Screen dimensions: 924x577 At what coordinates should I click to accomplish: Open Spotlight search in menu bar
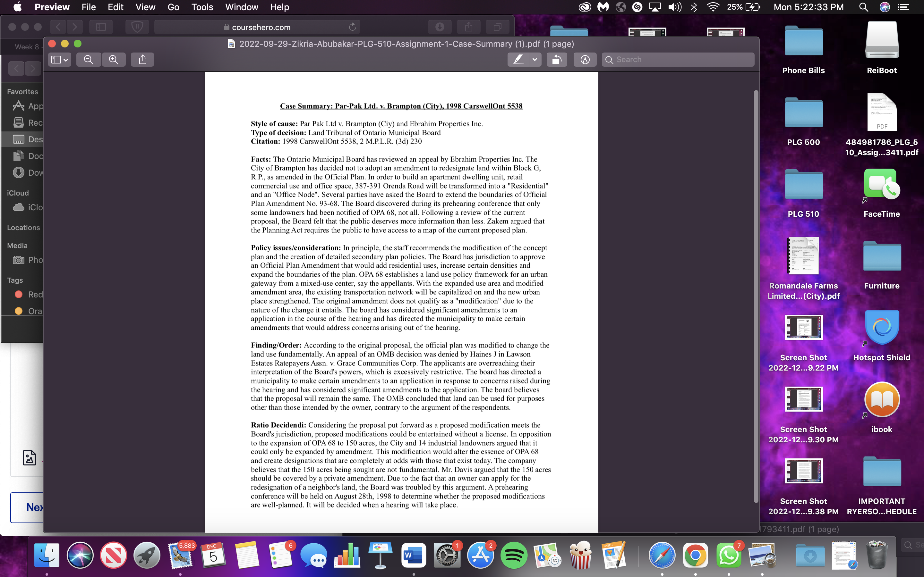click(x=864, y=7)
